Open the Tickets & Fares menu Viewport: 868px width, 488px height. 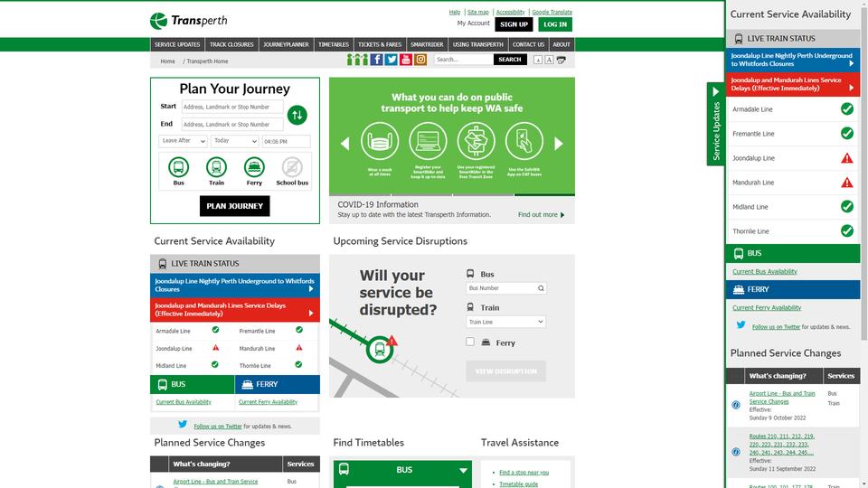pos(380,45)
